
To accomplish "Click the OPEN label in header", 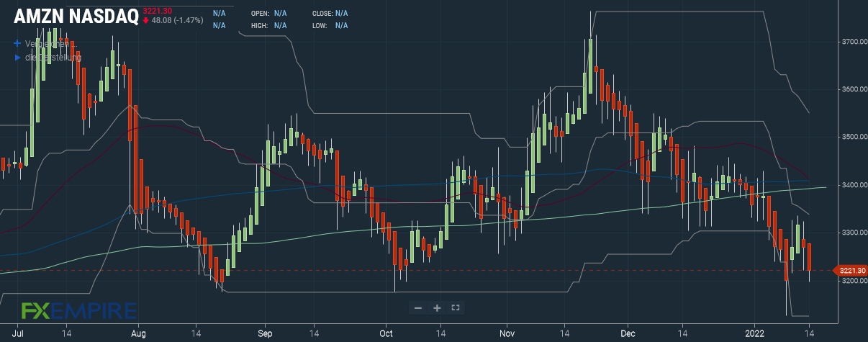I will tap(260, 14).
